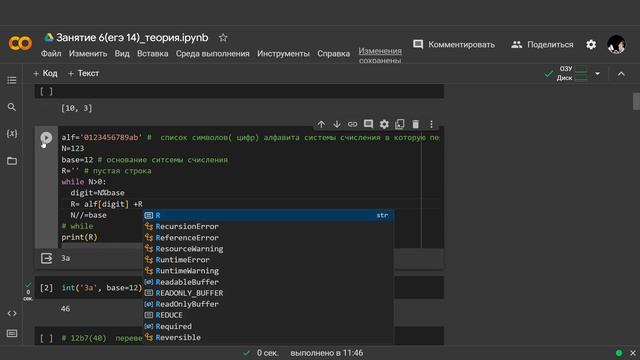Open cell editor settings gear icon
640x360 pixels.
(x=384, y=124)
